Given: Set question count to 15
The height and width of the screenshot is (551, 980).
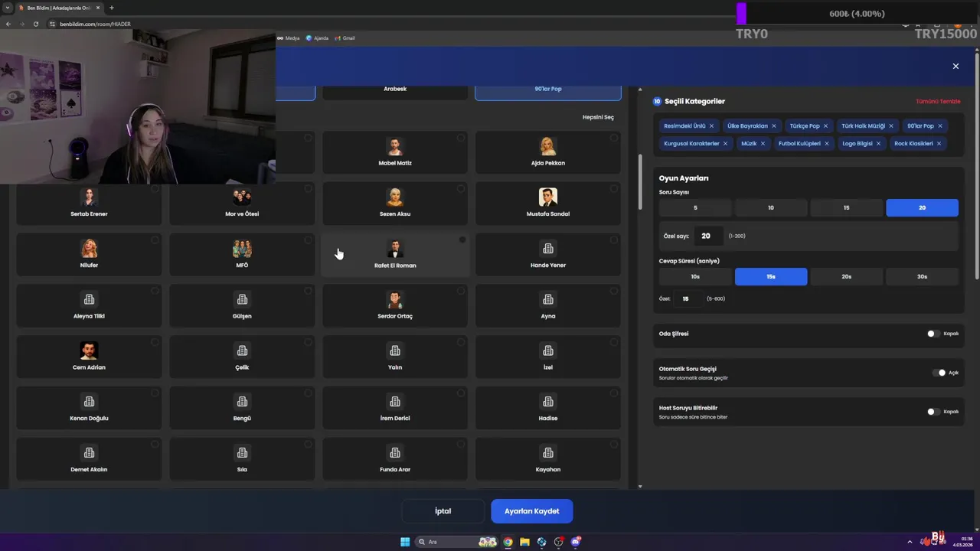Looking at the screenshot, I should (846, 207).
